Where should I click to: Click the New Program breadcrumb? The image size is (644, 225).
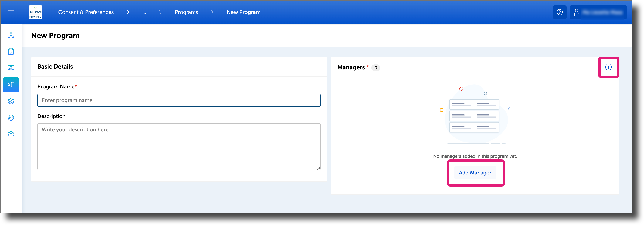pos(243,12)
